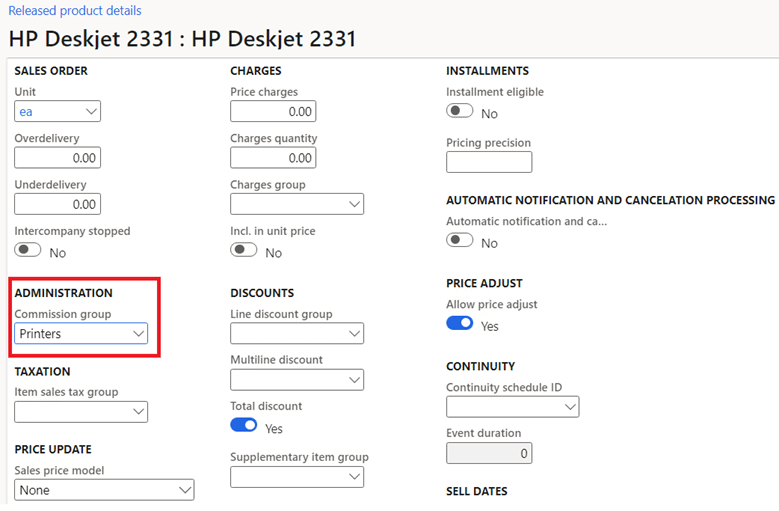779x511 pixels.
Task: Click the SELL DATES section heading
Action: point(476,491)
